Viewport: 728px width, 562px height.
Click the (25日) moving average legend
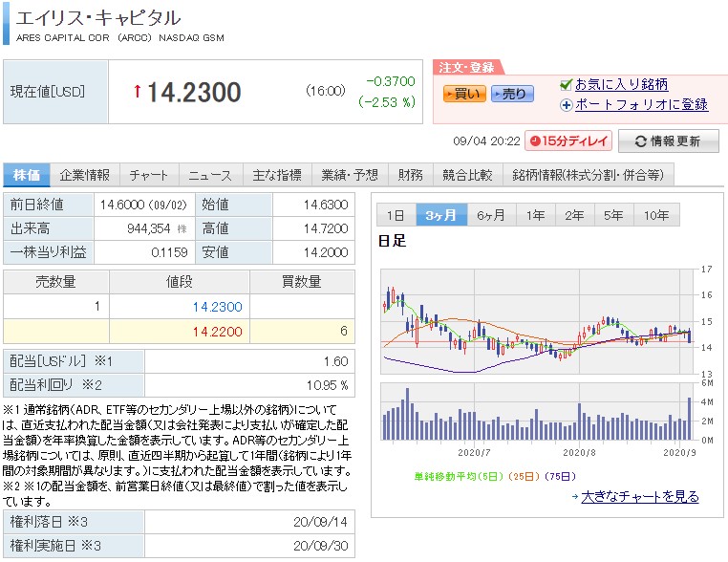coord(525,477)
